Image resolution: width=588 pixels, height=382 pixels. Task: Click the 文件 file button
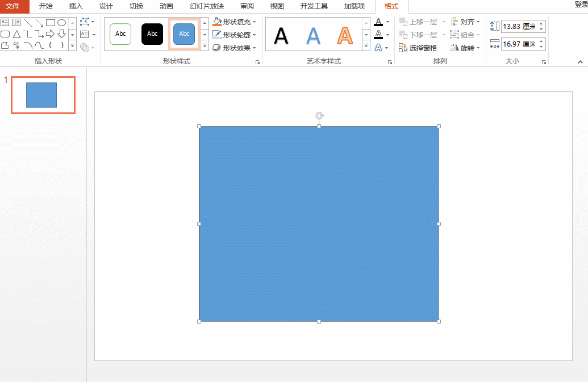coord(12,6)
